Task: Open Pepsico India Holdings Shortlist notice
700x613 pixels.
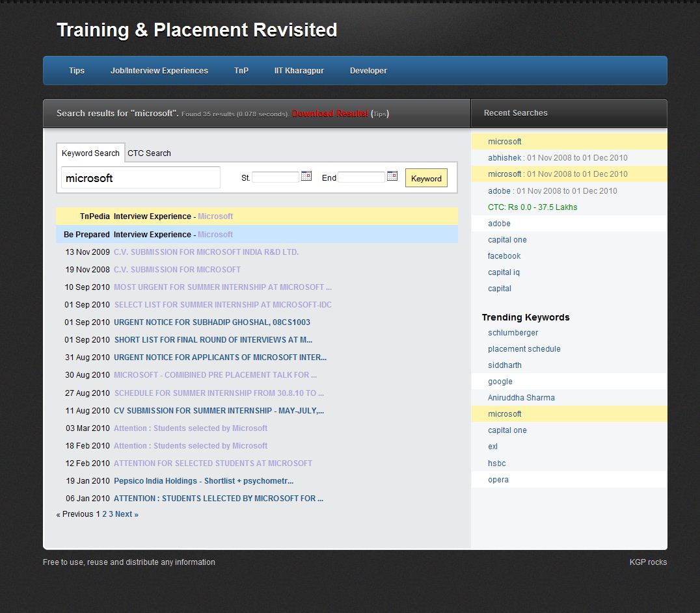Action: 204,481
